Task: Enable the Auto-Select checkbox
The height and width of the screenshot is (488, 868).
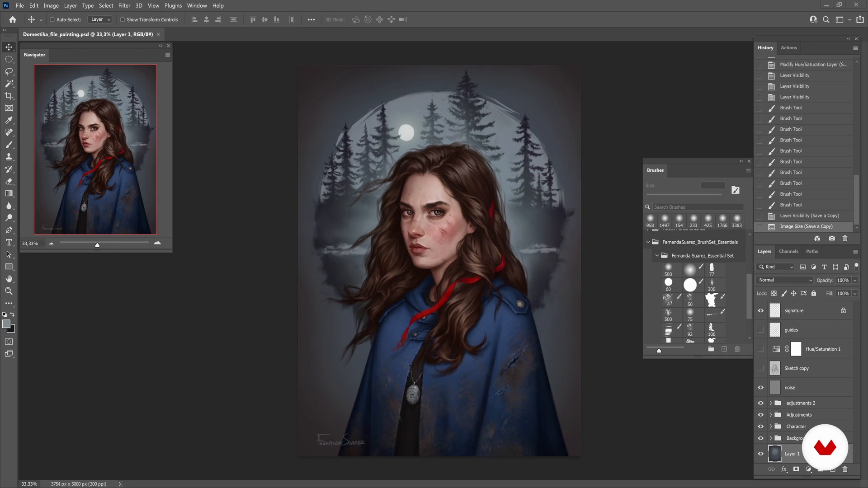Action: (52, 20)
